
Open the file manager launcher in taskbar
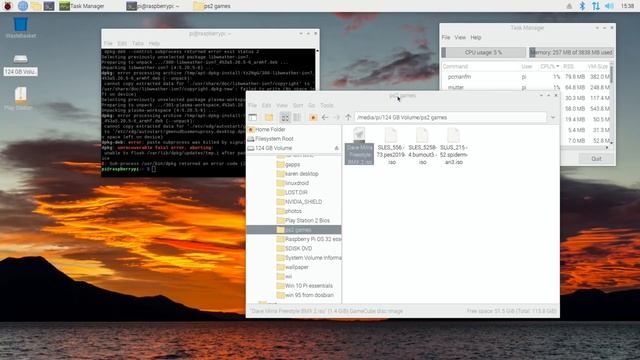coord(36,6)
